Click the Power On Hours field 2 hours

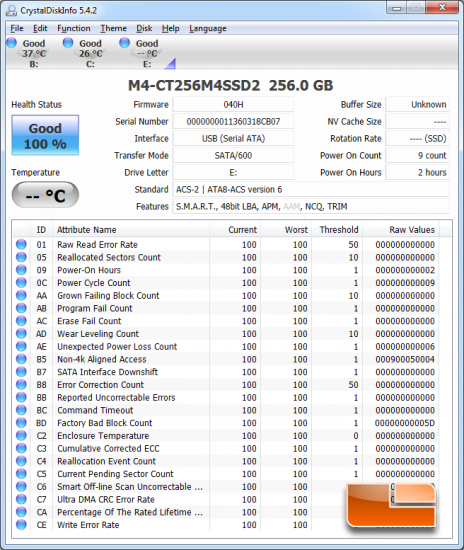coord(417,173)
